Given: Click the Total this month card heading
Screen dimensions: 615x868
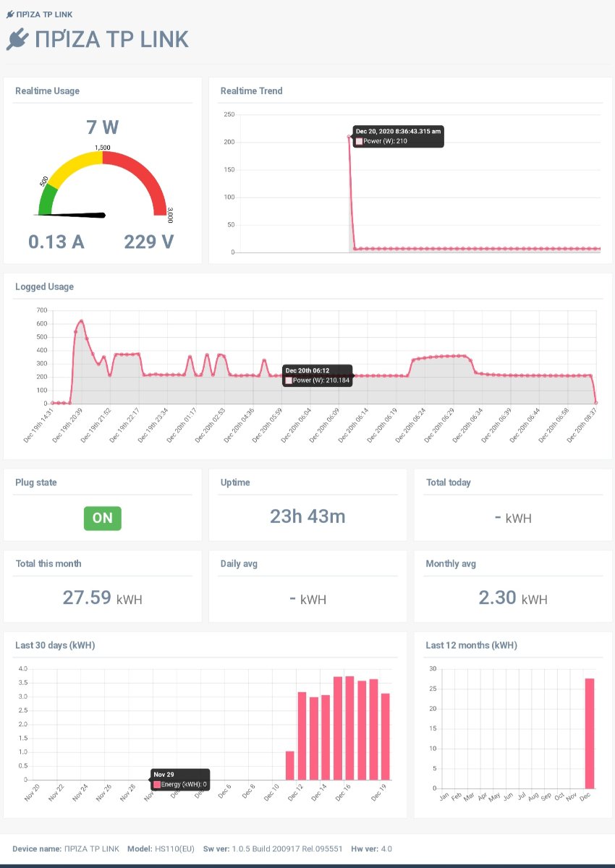Looking at the screenshot, I should click(48, 563).
